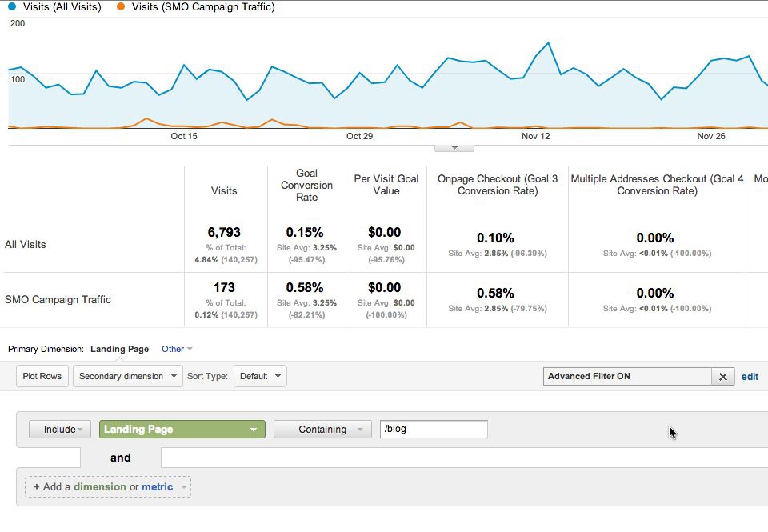Click the Nov 12 date axis label

pyautogui.click(x=535, y=136)
